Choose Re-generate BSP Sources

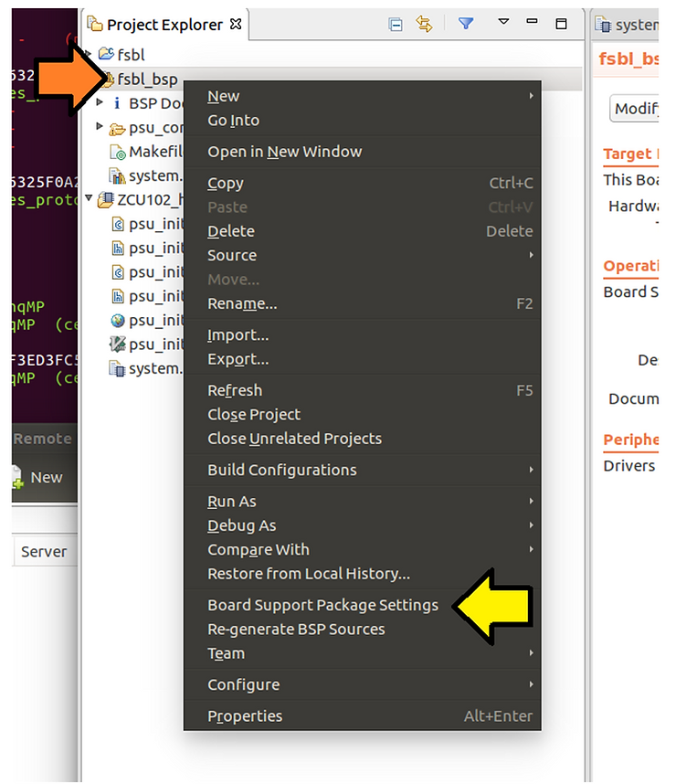[363, 629]
